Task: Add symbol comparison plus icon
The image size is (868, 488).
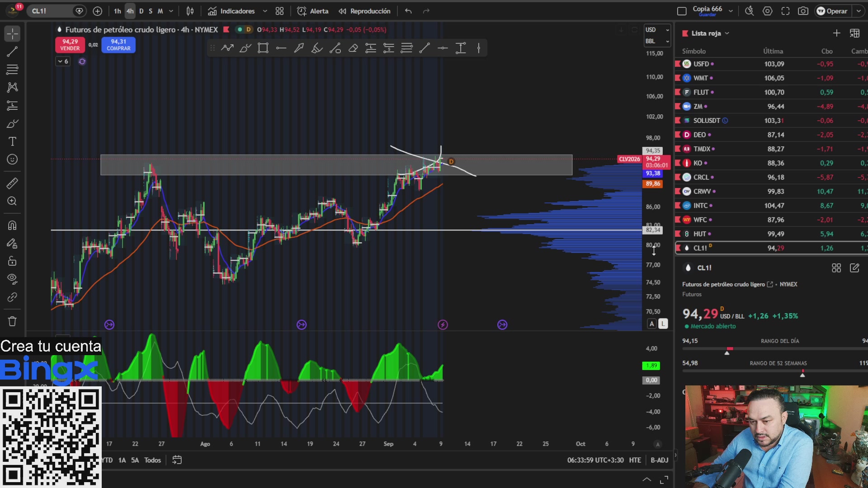Action: pos(97,11)
